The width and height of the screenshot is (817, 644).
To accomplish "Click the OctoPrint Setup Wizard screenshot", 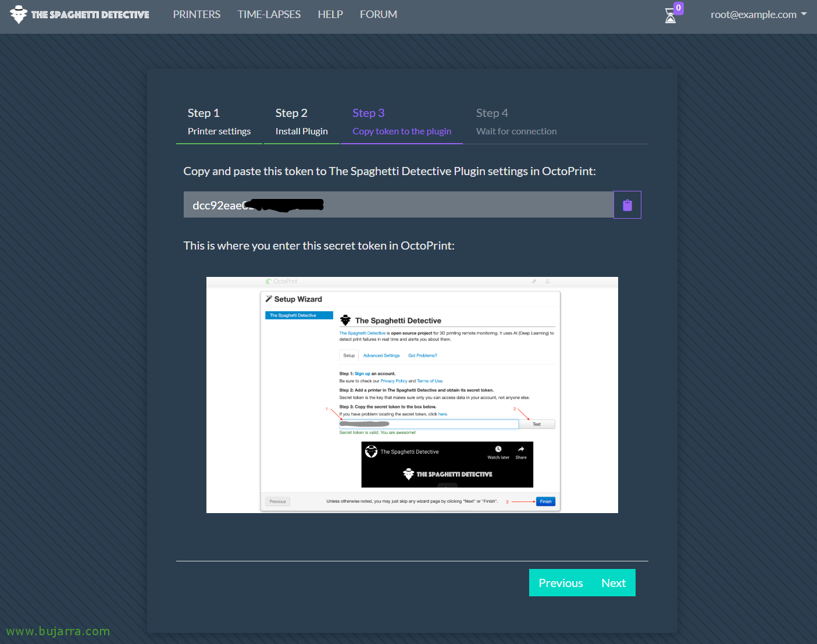I will (412, 395).
